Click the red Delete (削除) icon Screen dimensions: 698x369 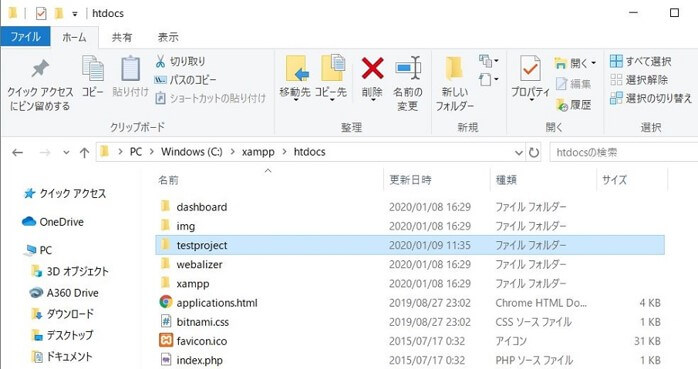[x=373, y=69]
